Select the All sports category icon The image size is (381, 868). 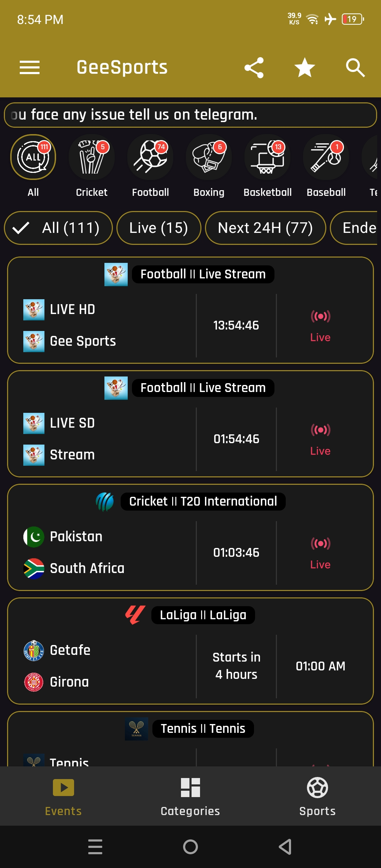[x=33, y=157]
